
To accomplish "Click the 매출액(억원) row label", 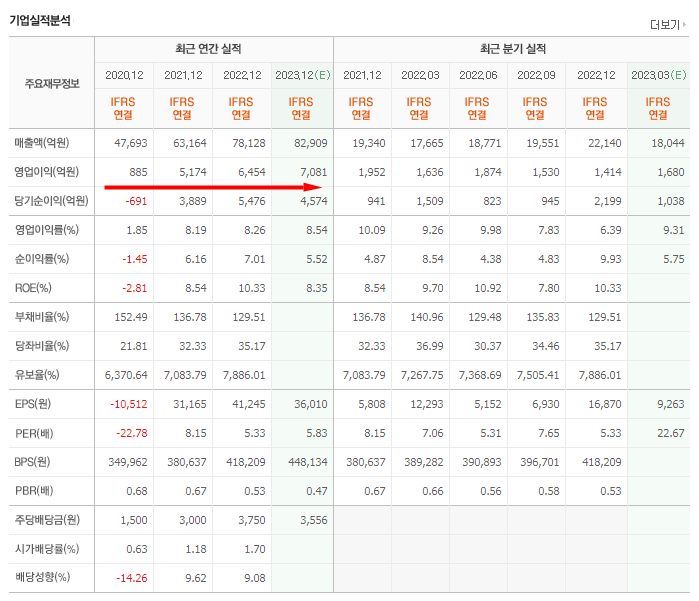I will click(x=42, y=143).
